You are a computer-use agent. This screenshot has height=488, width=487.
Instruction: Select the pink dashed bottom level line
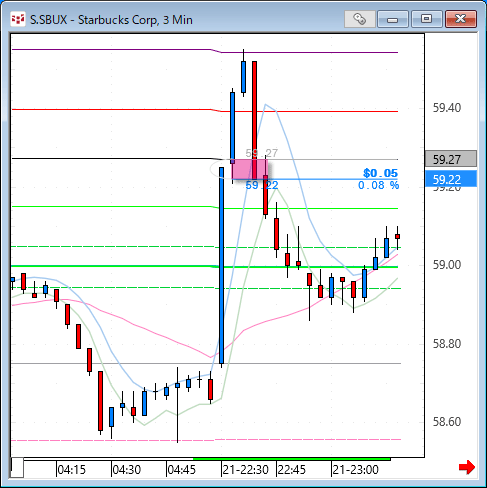(205, 440)
